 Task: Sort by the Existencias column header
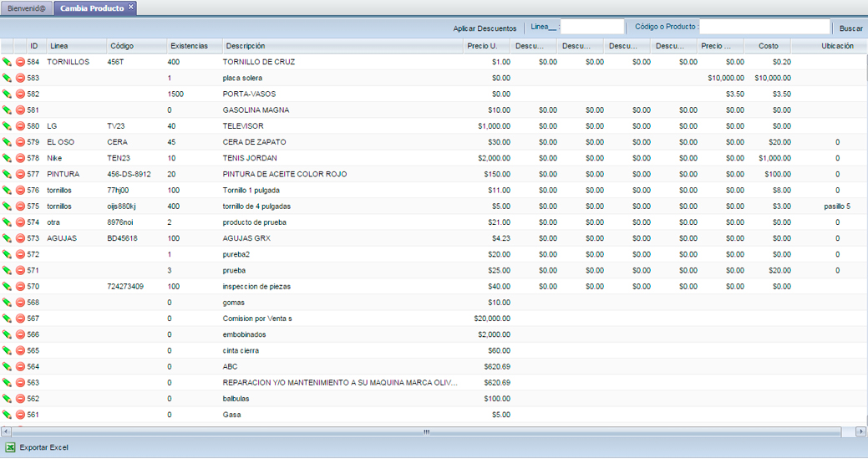(189, 46)
